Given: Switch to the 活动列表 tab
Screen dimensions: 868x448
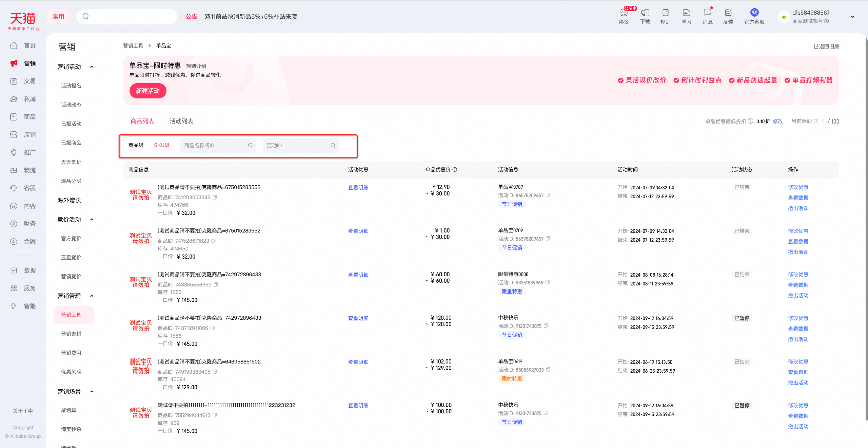Looking at the screenshot, I should [181, 121].
